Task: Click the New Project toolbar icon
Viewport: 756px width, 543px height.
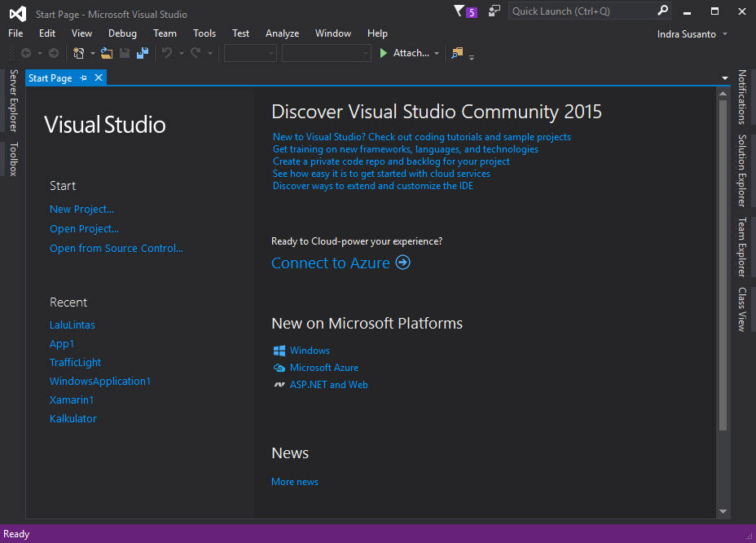Action: click(79, 53)
